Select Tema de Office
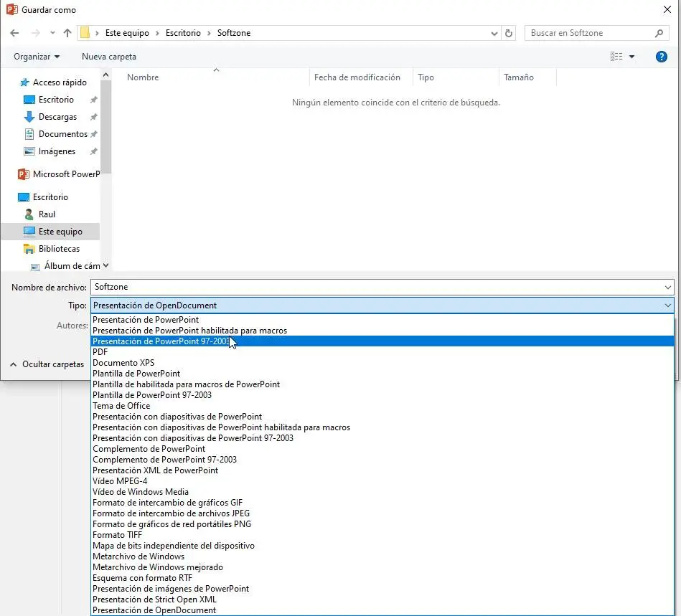The image size is (681, 616). [382, 406]
